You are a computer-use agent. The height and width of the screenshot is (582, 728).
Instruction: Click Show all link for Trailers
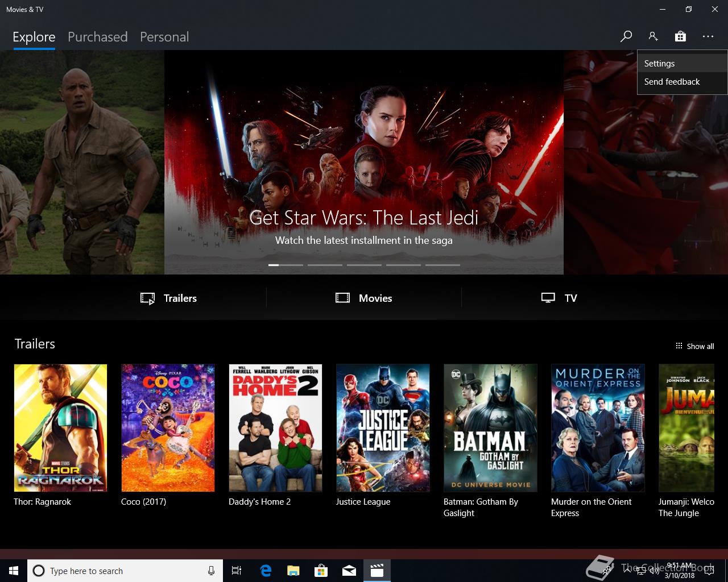(694, 346)
